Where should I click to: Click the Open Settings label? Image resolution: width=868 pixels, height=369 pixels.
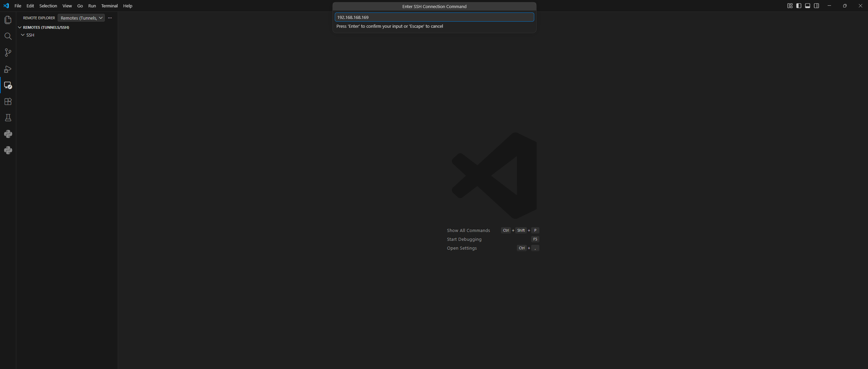[x=461, y=248]
